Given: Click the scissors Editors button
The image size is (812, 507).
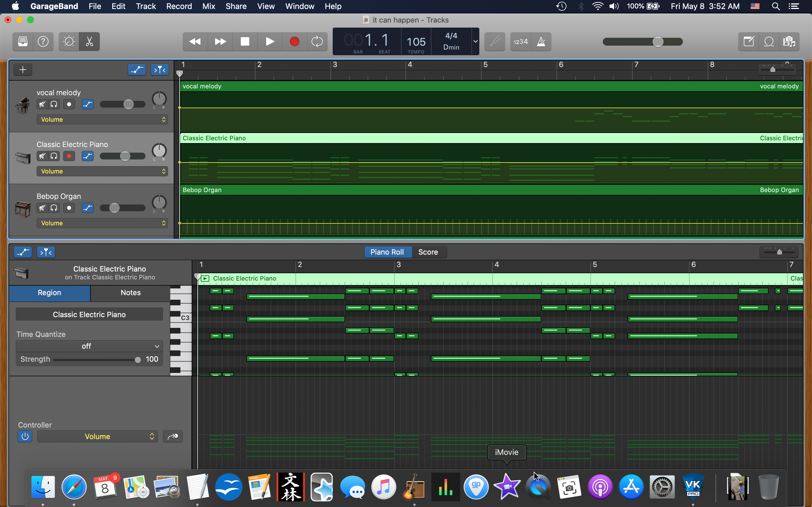Looking at the screenshot, I should [x=89, y=42].
